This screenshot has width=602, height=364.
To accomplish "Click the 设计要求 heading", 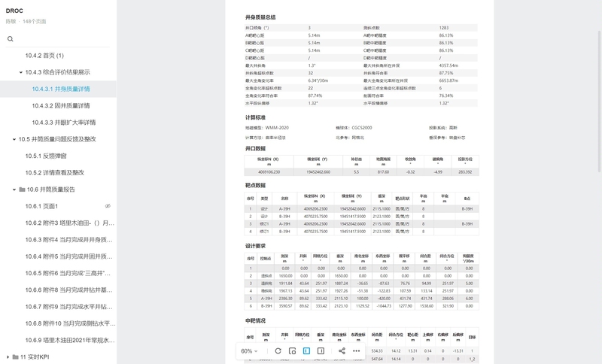I will (x=255, y=246).
